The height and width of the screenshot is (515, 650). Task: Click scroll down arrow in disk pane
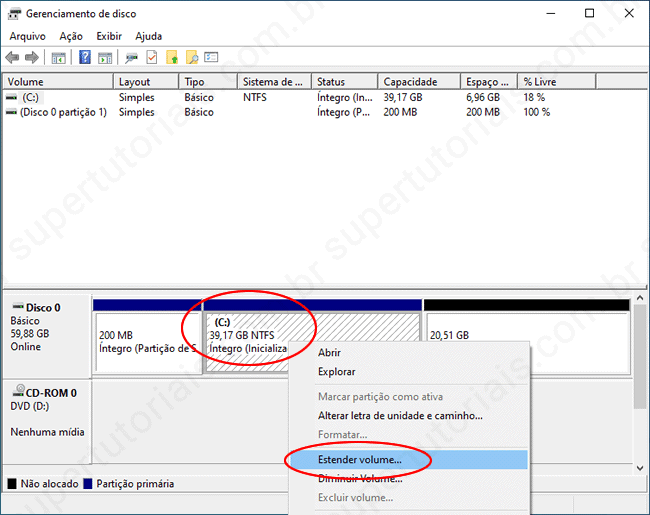click(640, 468)
